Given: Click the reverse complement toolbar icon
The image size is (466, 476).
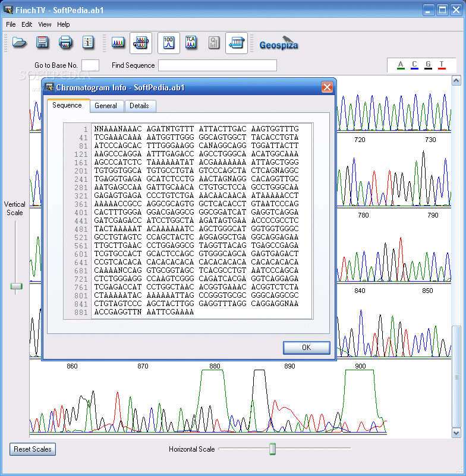Looking at the screenshot, I should [x=237, y=43].
